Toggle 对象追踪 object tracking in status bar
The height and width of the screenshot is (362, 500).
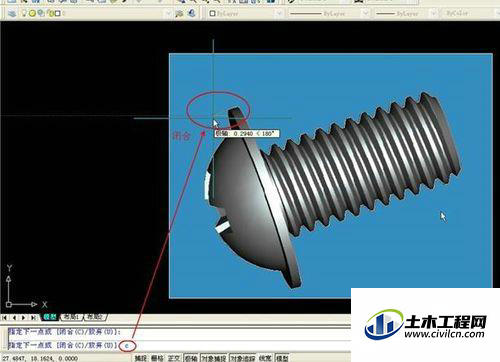pos(243,358)
